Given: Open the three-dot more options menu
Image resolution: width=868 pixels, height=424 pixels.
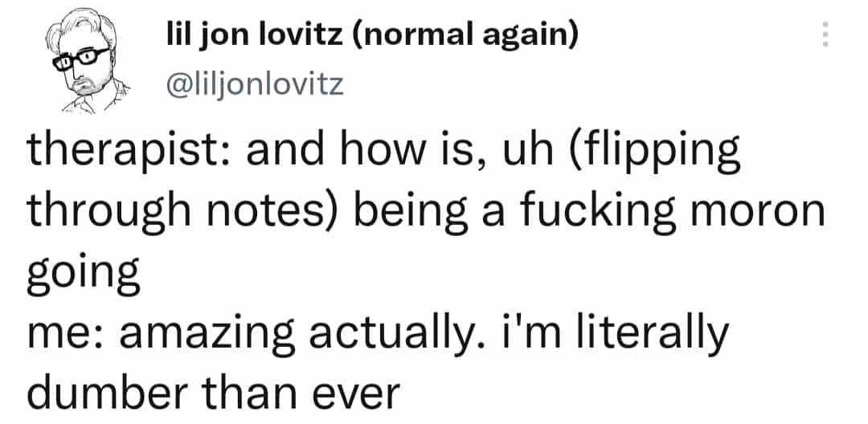Looking at the screenshot, I should click(x=826, y=35).
